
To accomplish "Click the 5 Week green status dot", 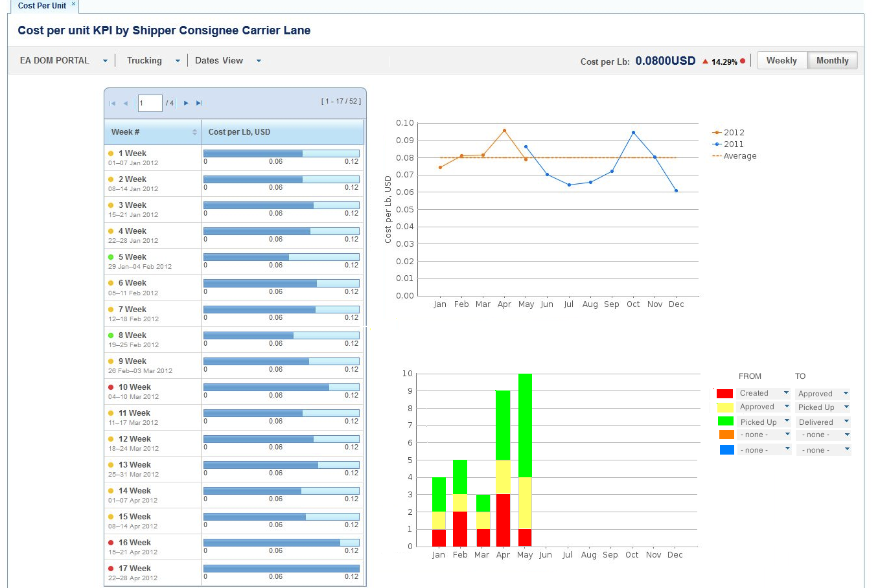I will [111, 257].
